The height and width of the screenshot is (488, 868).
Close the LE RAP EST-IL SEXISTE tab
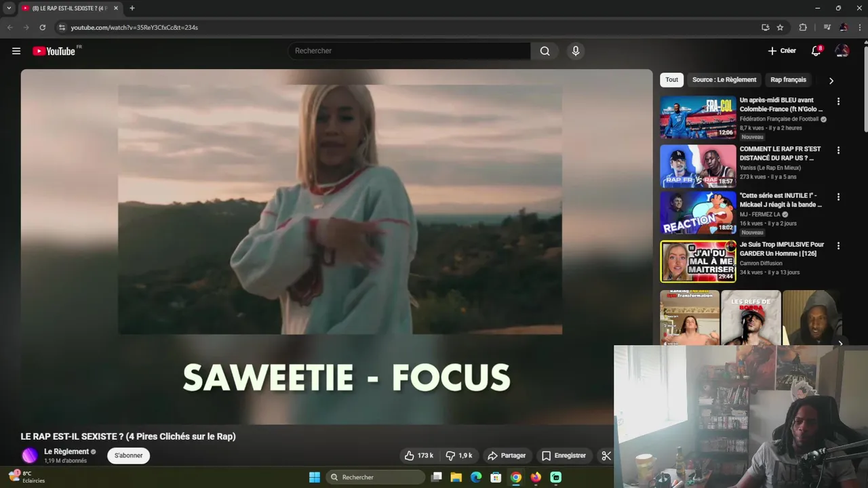[116, 8]
